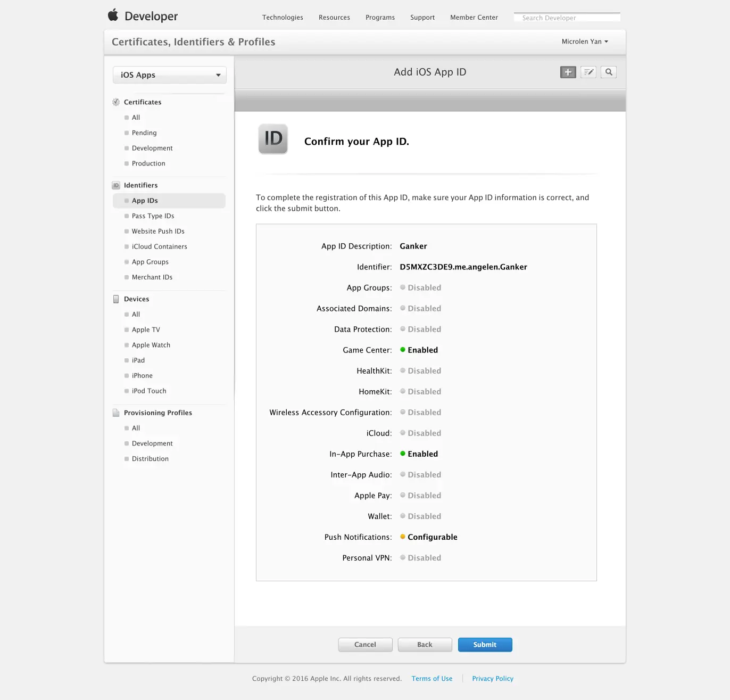
Task: Click the iCloud Disabled status
Action: (x=420, y=433)
